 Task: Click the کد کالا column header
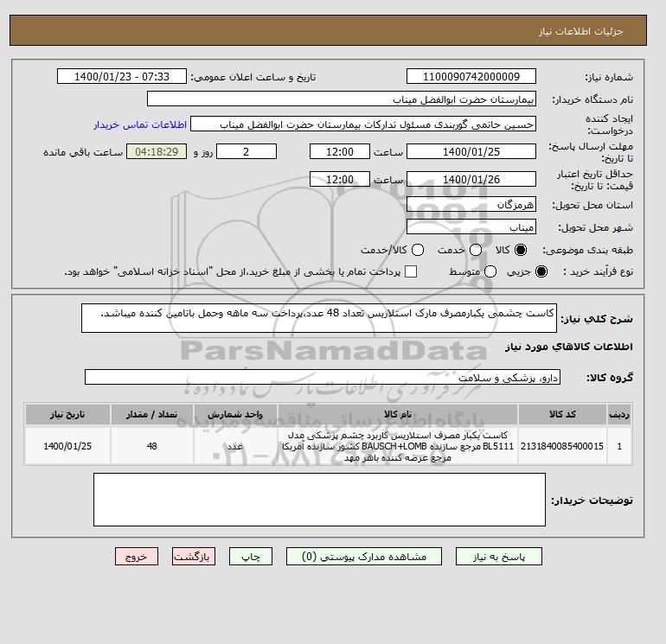[562, 414]
